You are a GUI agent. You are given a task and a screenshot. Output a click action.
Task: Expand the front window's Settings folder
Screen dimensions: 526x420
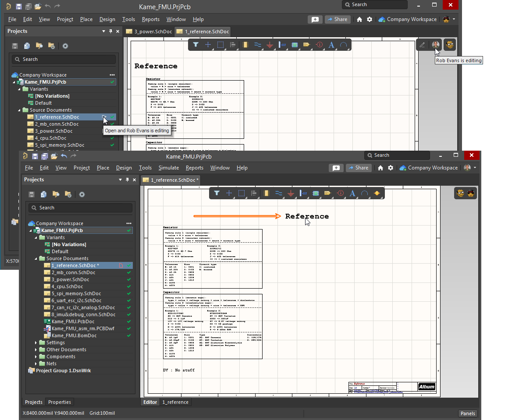click(36, 342)
